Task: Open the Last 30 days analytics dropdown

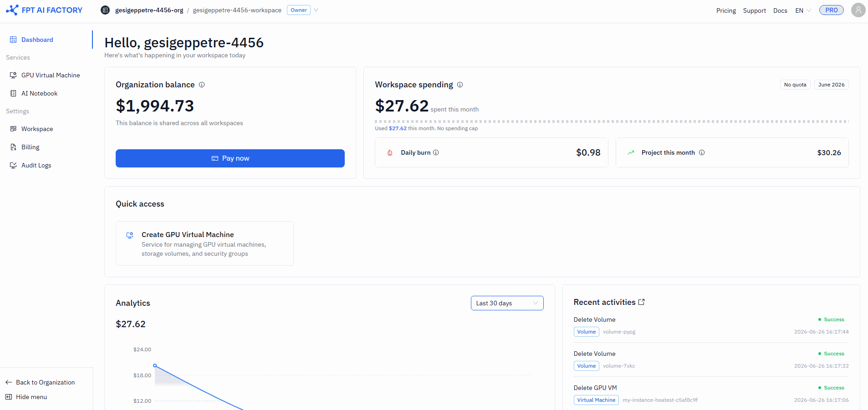Action: click(507, 303)
